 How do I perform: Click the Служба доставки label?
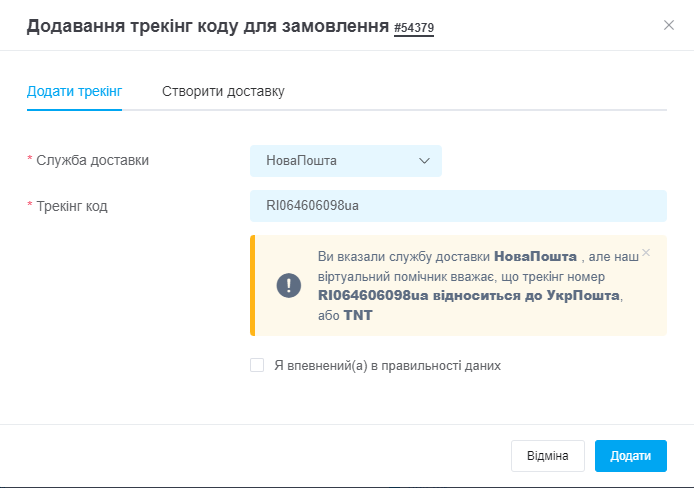[x=93, y=160]
